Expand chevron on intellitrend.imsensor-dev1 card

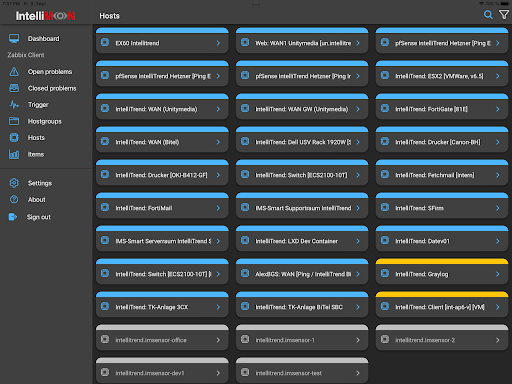click(x=218, y=373)
